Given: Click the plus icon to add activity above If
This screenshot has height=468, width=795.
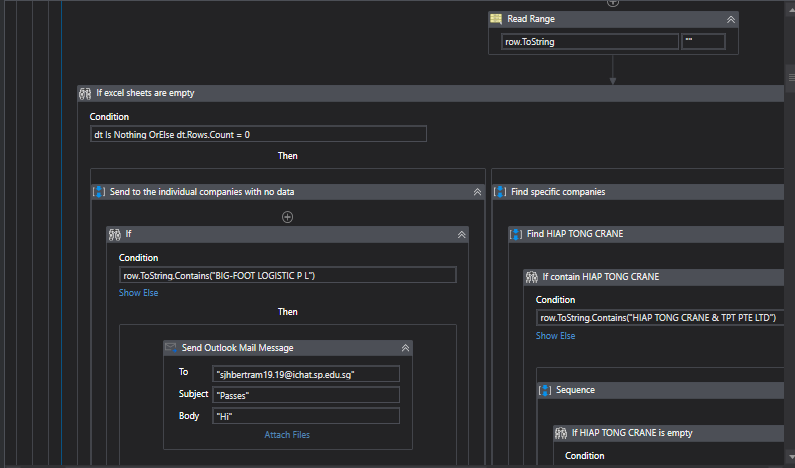Looking at the screenshot, I should [x=287, y=216].
